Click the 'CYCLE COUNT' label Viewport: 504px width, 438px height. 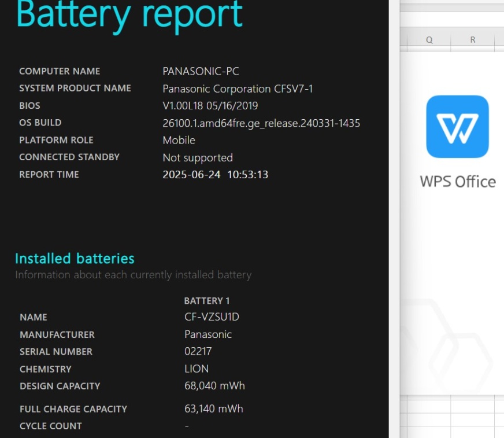[50, 426]
